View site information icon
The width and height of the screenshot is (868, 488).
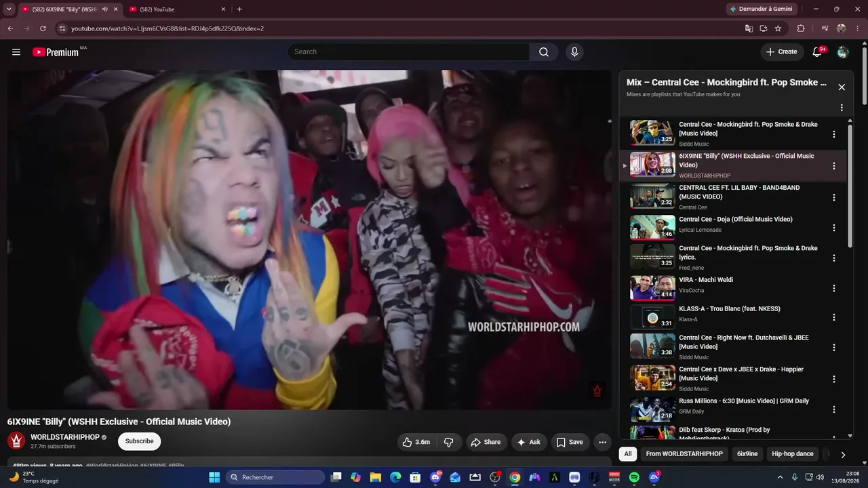(x=62, y=28)
